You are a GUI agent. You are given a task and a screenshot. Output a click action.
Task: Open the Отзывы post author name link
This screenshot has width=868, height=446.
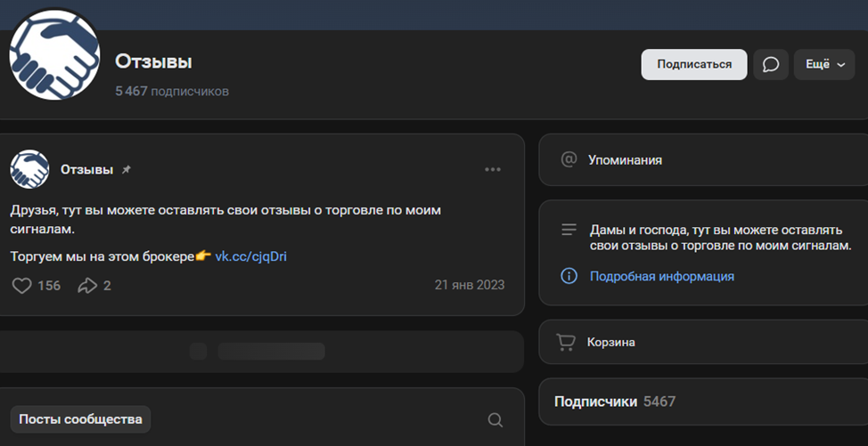point(86,169)
